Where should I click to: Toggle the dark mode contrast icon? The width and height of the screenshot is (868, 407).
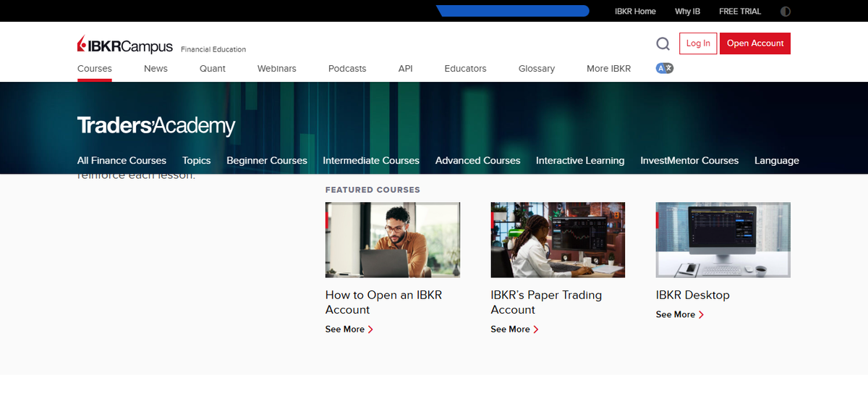point(786,12)
